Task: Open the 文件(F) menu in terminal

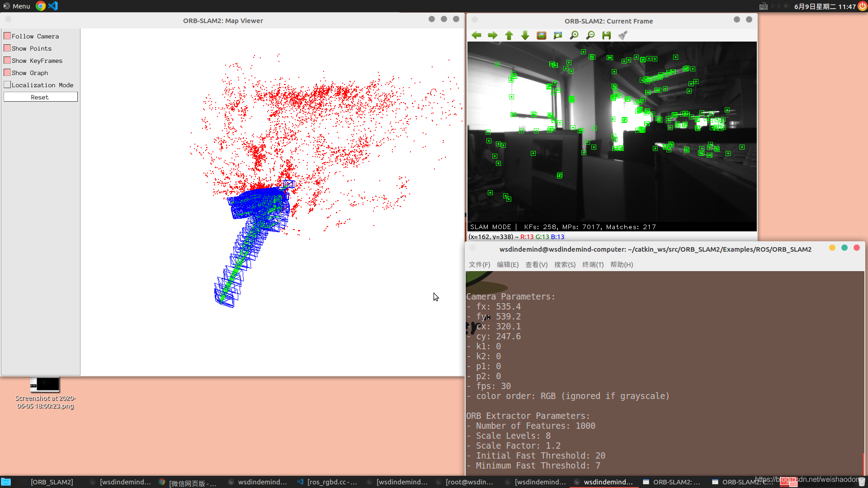Action: click(479, 265)
